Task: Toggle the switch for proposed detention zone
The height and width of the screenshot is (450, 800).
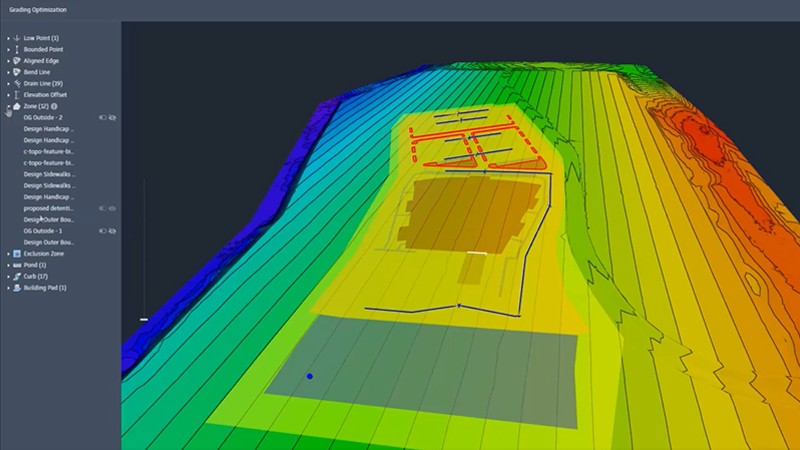Action: point(102,208)
